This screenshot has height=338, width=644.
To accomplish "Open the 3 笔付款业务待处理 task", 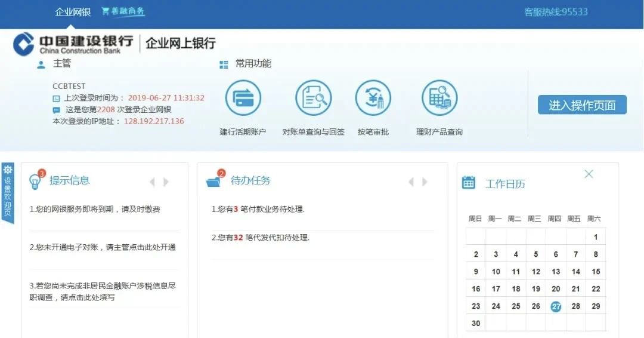I will click(x=258, y=209).
